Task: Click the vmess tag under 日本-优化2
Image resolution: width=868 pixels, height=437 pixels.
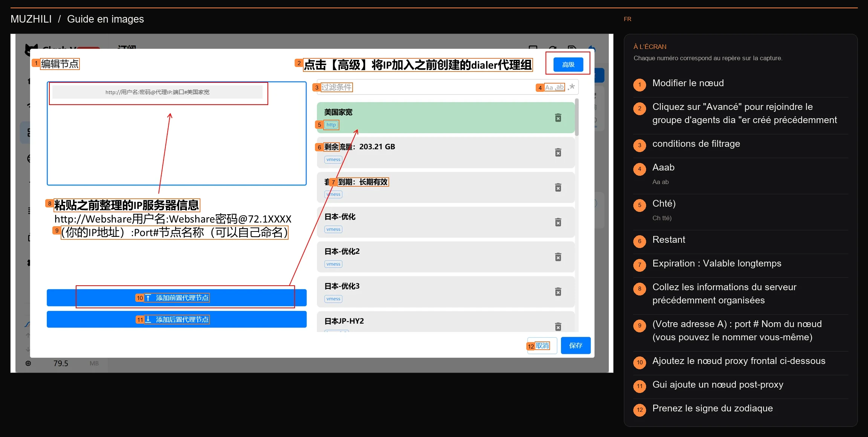Action: click(x=333, y=264)
